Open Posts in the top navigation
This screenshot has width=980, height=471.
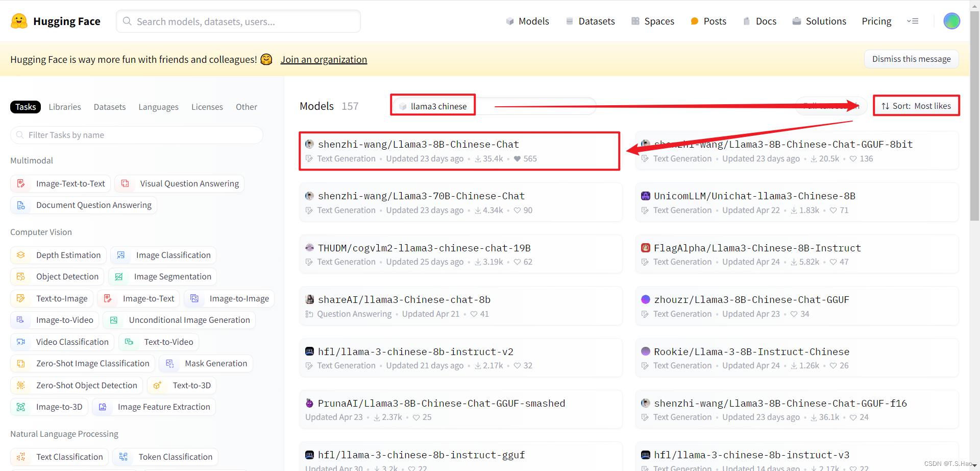[x=708, y=21]
